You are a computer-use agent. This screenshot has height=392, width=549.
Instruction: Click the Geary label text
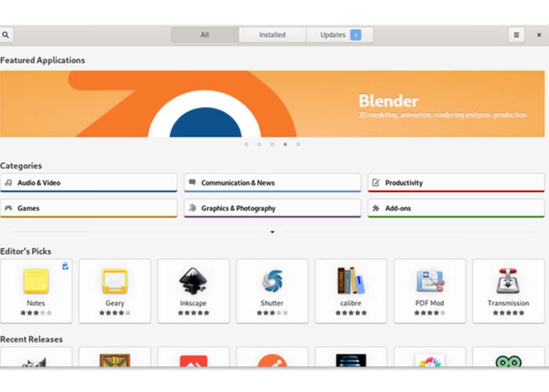tap(115, 303)
